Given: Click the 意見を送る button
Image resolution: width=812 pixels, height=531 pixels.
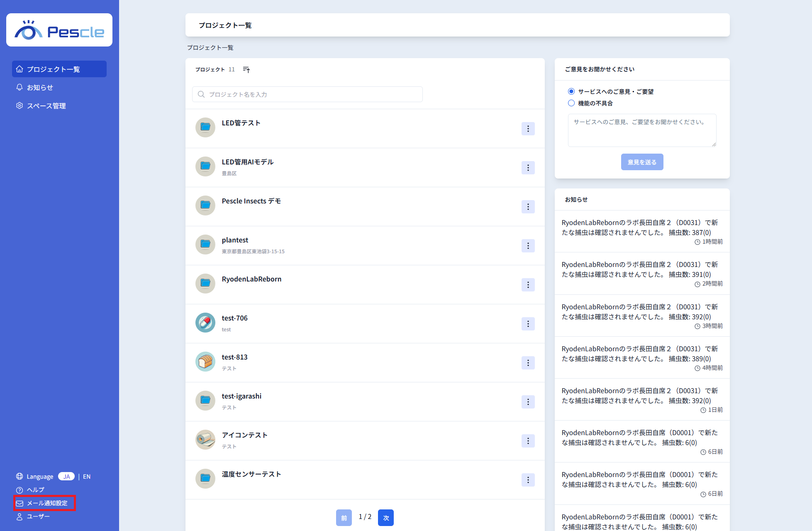Looking at the screenshot, I should pos(642,162).
